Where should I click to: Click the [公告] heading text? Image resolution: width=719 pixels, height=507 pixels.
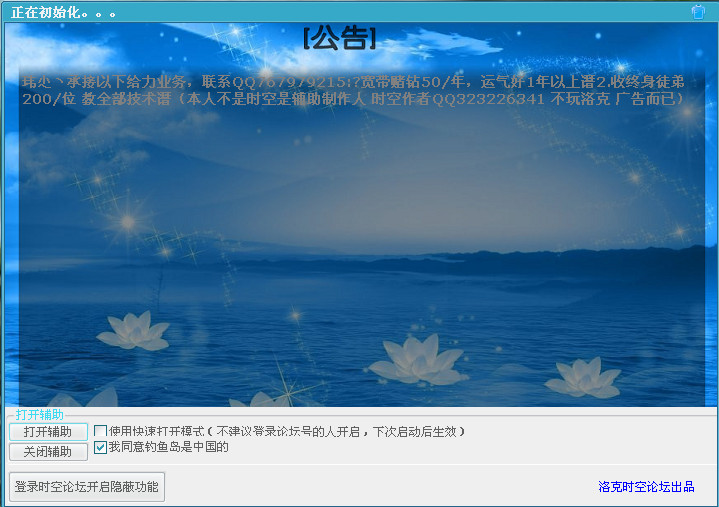coord(340,38)
